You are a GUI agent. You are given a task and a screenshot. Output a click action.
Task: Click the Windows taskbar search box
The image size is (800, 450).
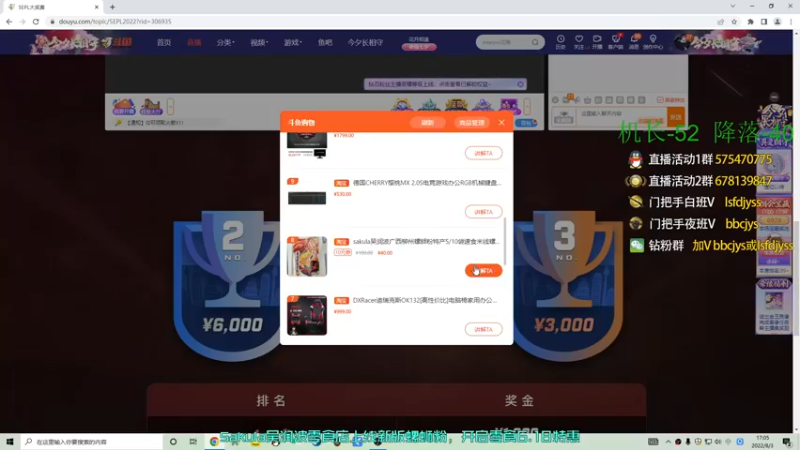(x=92, y=441)
